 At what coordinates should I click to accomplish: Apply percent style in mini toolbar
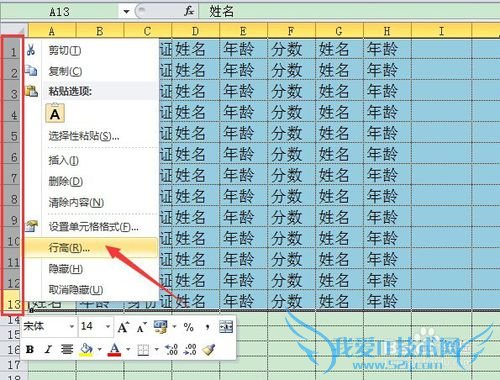click(188, 327)
